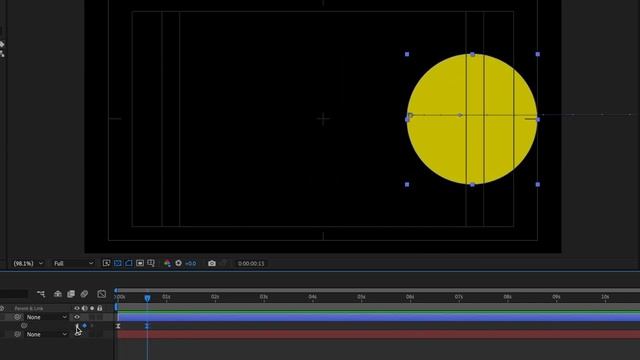Click the exposure value +0.0
640x360 pixels.
click(191, 264)
